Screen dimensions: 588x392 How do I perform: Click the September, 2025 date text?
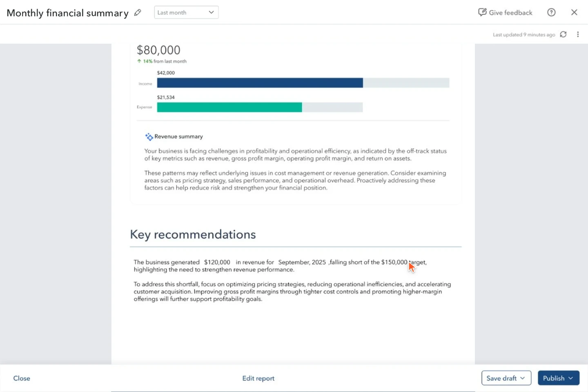(302, 262)
